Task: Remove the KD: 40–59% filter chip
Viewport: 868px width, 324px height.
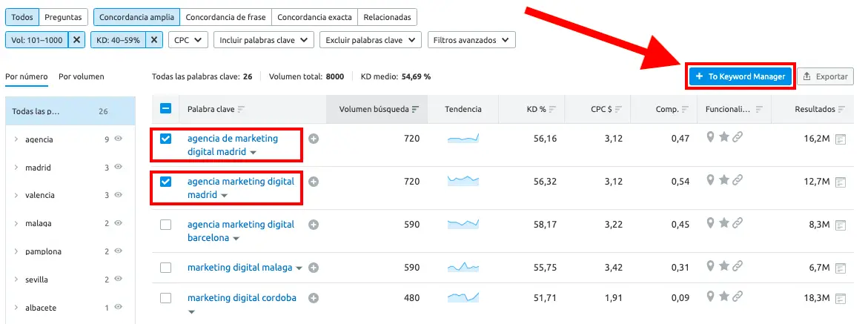Action: click(153, 40)
